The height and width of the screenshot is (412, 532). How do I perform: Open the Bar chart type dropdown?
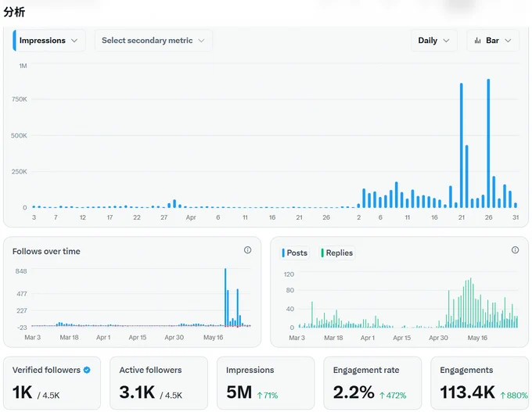point(493,41)
